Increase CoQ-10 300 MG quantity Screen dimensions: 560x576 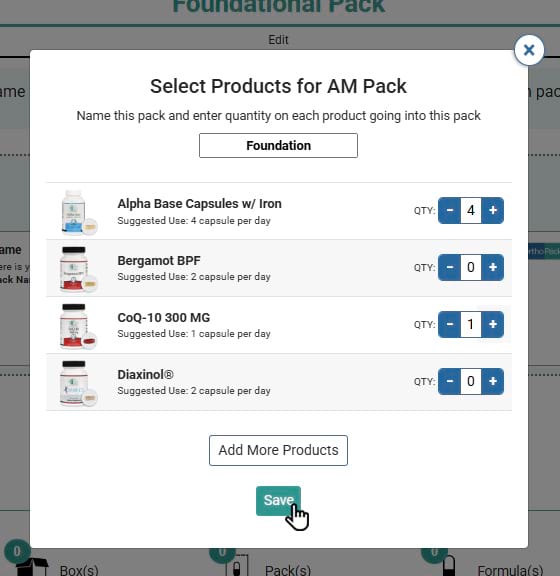coord(493,324)
